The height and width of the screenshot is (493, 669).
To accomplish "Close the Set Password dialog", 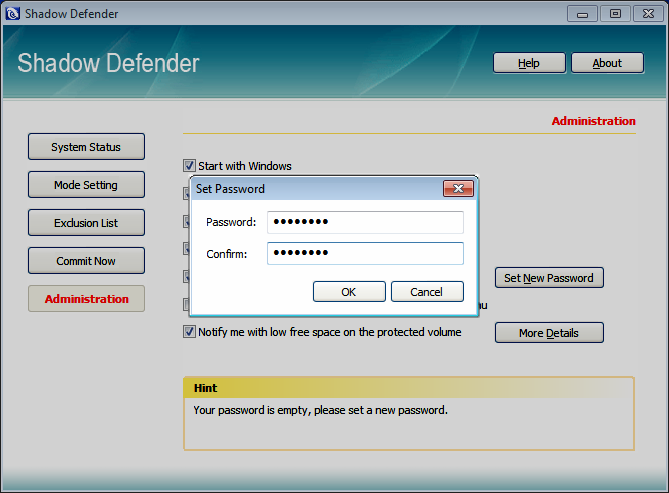I will [458, 188].
